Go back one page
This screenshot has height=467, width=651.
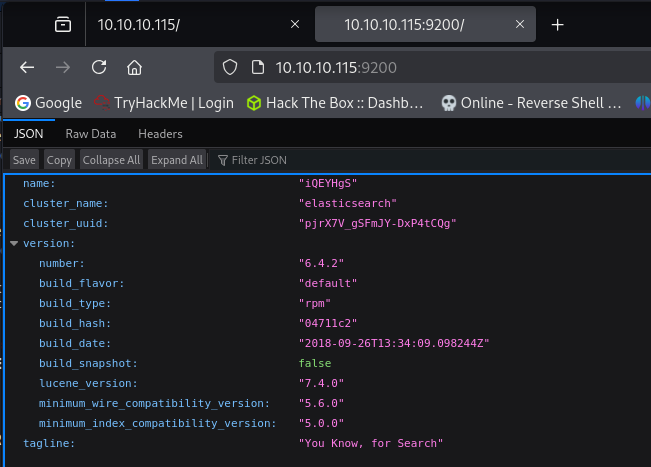pyautogui.click(x=27, y=67)
